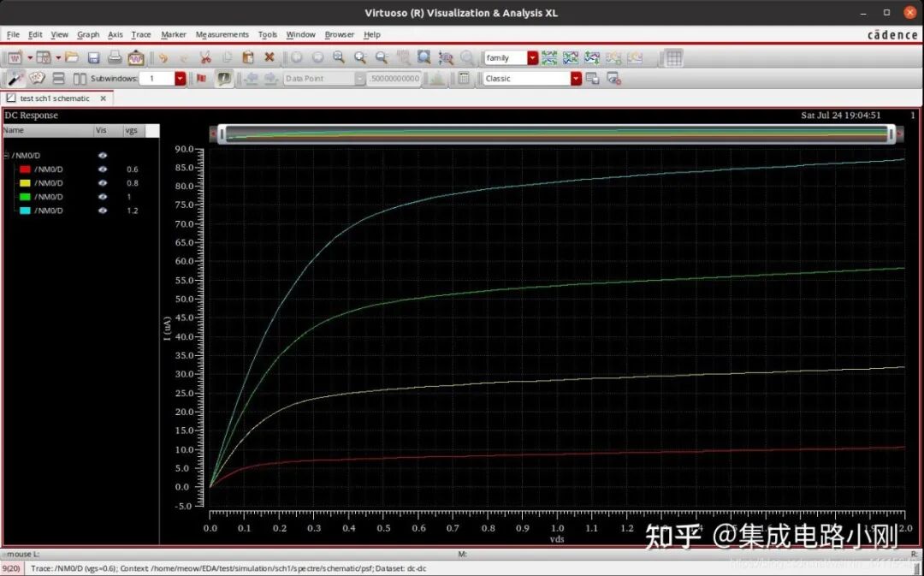Screen dimensions: 924x576
Task: Click the zoom-in magnifier icon
Action: [360, 57]
